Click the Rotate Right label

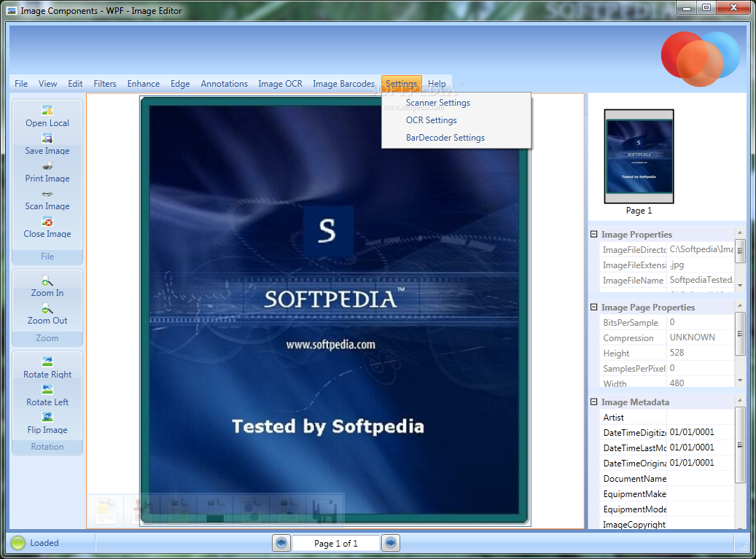click(x=47, y=375)
